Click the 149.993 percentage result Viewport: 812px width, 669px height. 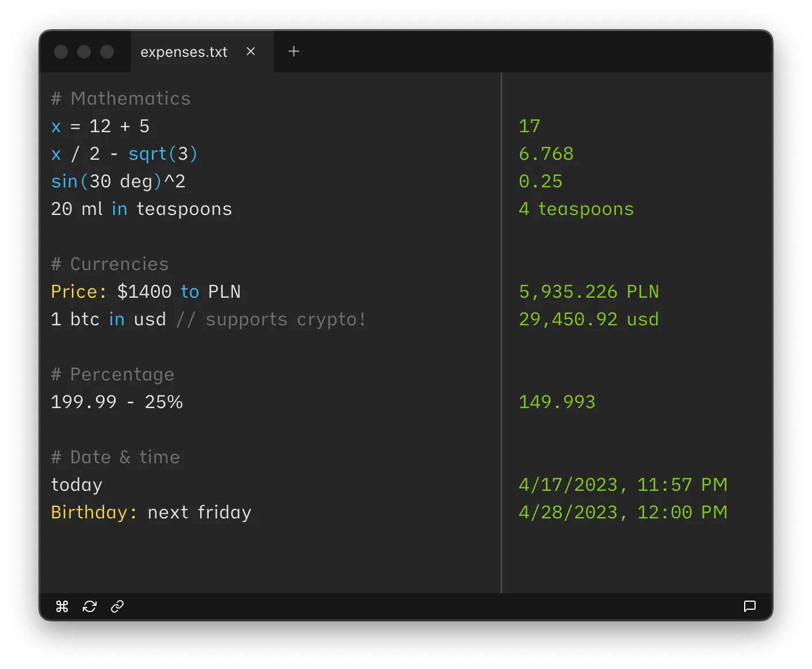557,402
